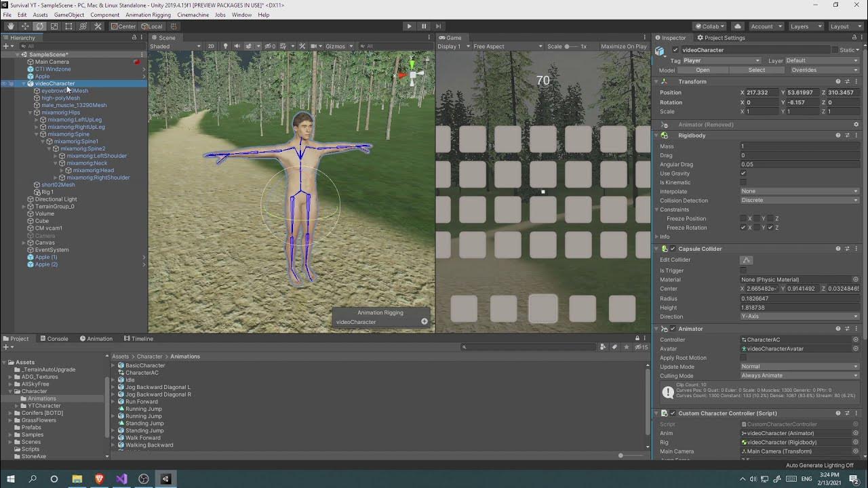This screenshot has width=868, height=488.
Task: Toggle Maximize On Play in the Game view
Action: (624, 46)
